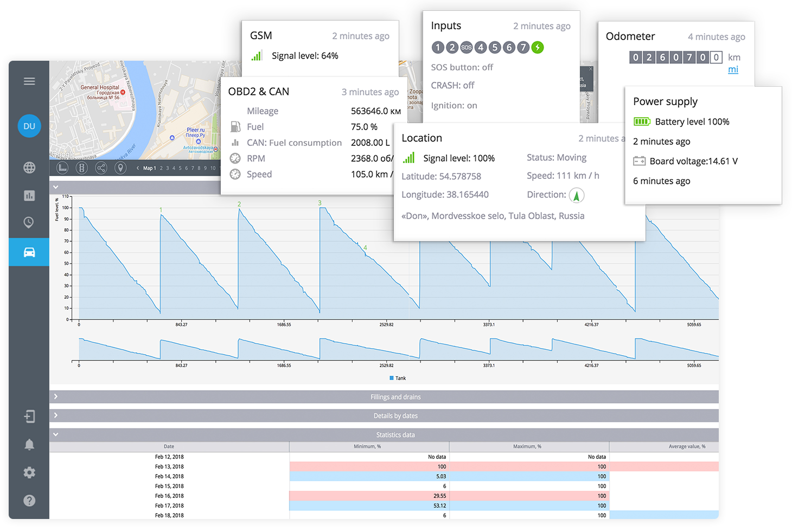Viewport: 792px width, 532px height.
Task: Click filling marker 3 on fuel chart
Action: [x=320, y=203]
